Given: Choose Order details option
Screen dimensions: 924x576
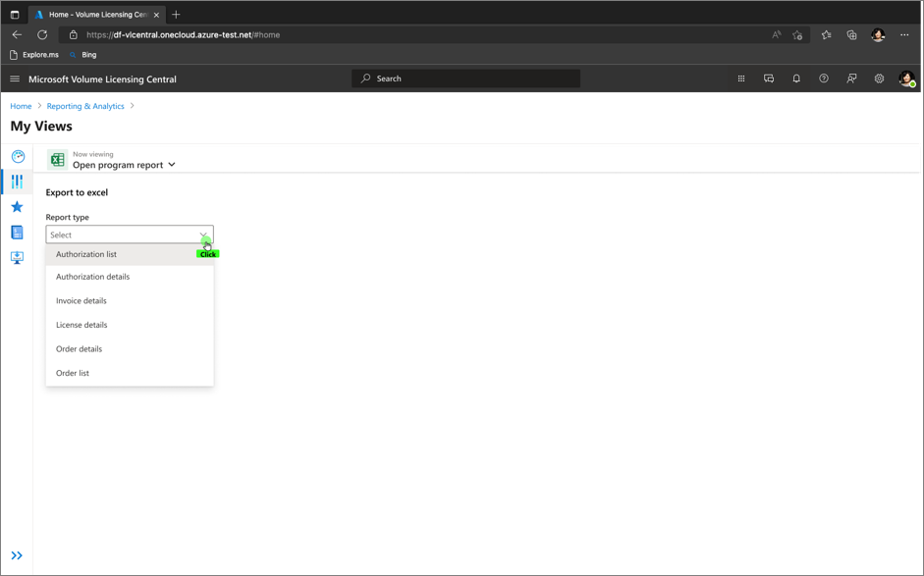Looking at the screenshot, I should pos(130,349).
